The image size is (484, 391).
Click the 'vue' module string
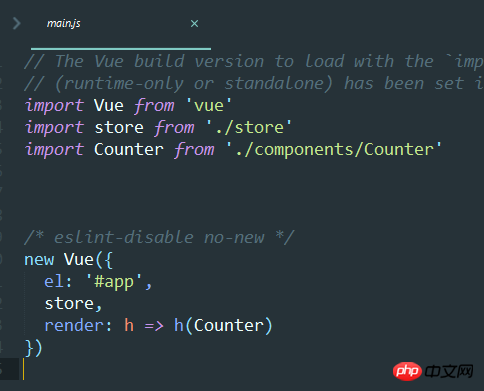point(209,106)
